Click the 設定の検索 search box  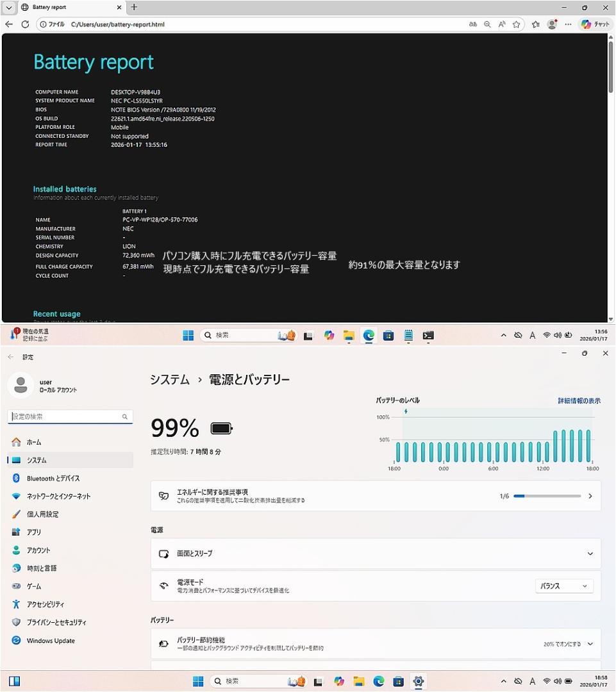point(71,416)
